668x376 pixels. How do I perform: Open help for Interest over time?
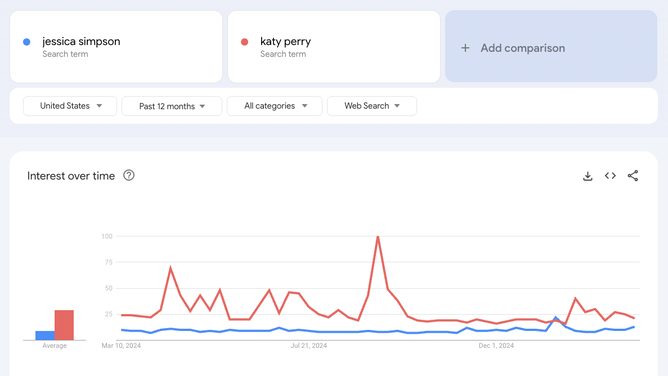coord(129,175)
